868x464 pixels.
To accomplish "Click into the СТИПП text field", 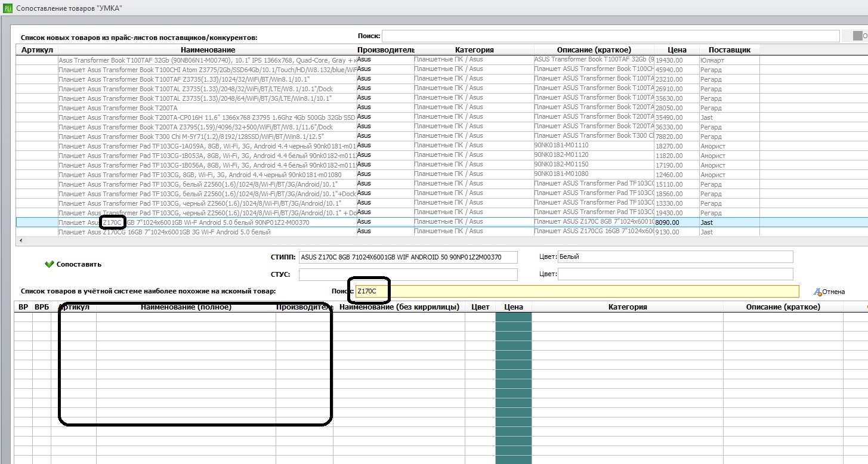I will click(408, 257).
